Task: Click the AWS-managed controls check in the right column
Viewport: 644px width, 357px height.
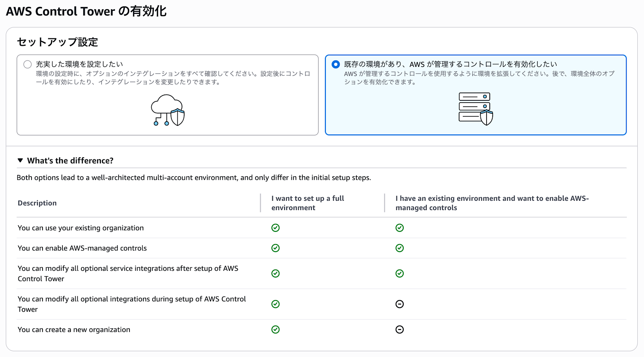Action: [x=400, y=248]
